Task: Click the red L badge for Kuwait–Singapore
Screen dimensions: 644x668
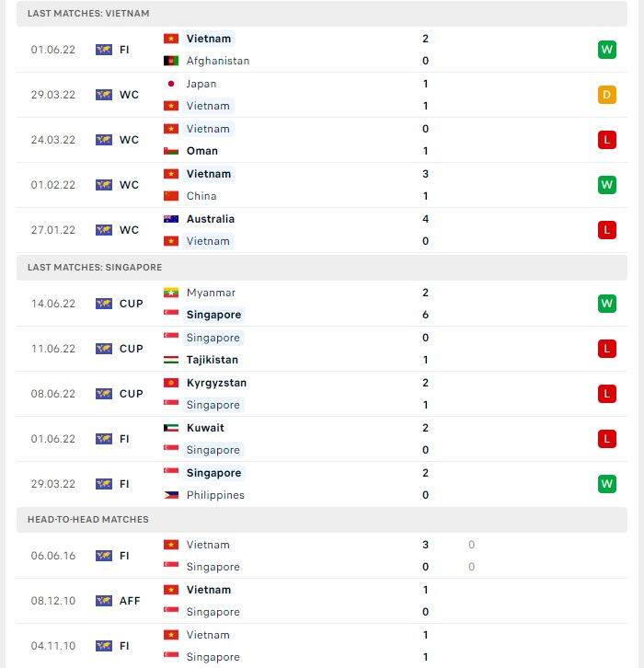Action: click(607, 439)
